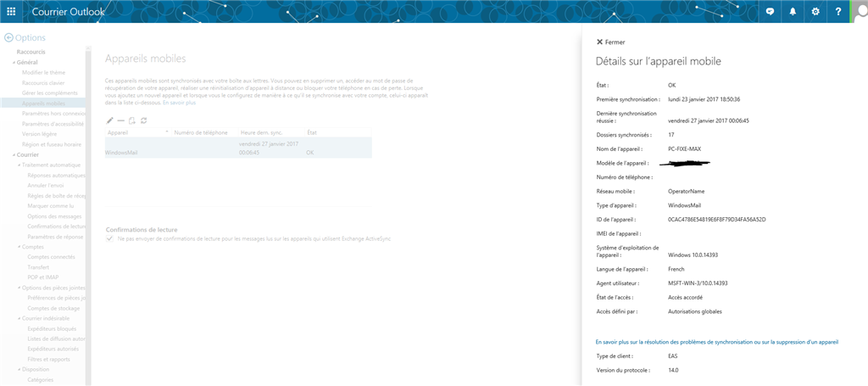Toggle the read receipts checkbox
This screenshot has width=868, height=386.
[x=109, y=238]
